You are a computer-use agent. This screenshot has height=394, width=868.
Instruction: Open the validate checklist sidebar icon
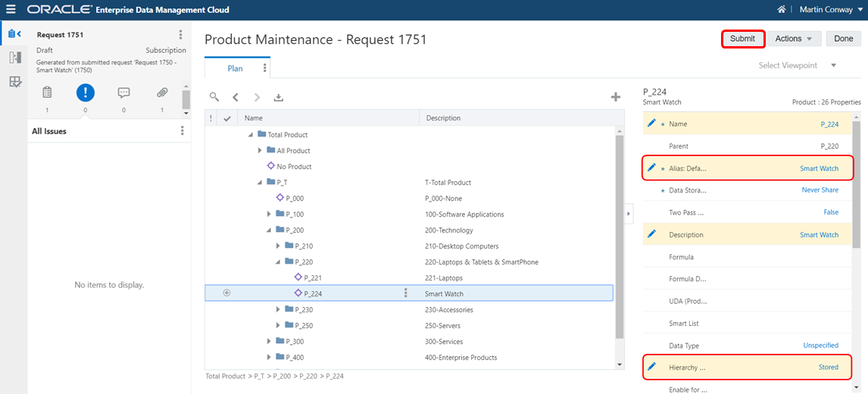[15, 82]
